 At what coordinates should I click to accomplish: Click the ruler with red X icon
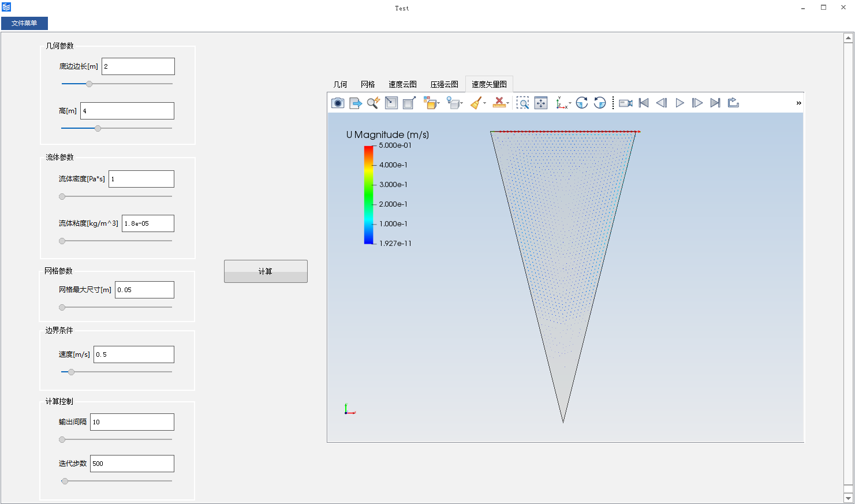[499, 103]
